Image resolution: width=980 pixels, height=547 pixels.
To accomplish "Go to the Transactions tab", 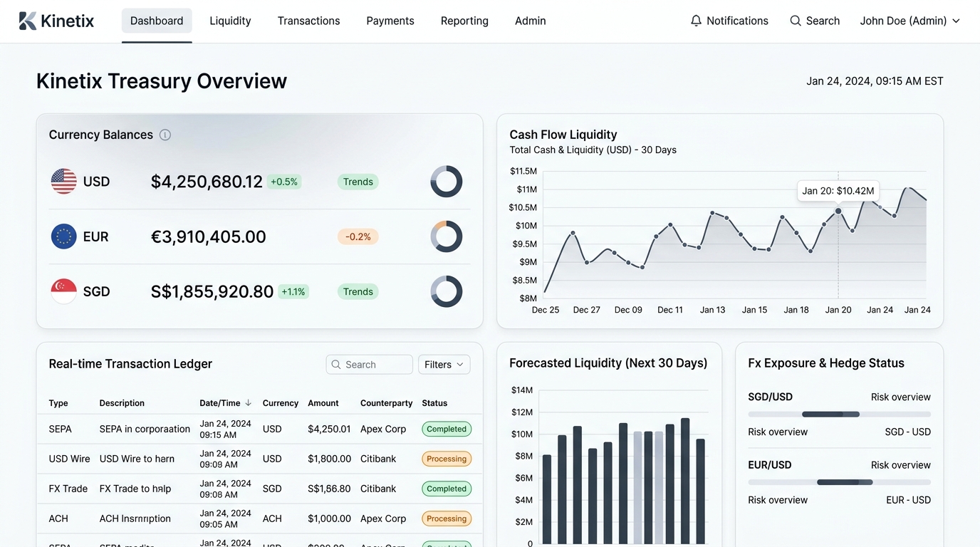I will (308, 21).
